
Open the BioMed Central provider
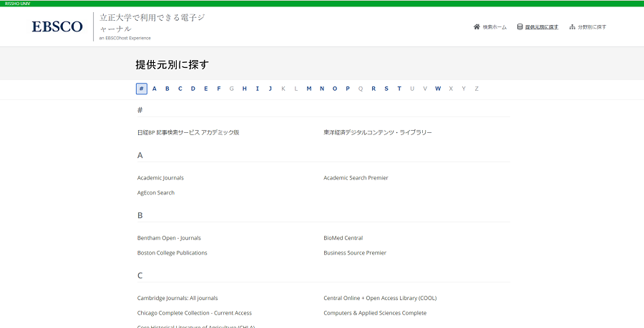(343, 238)
